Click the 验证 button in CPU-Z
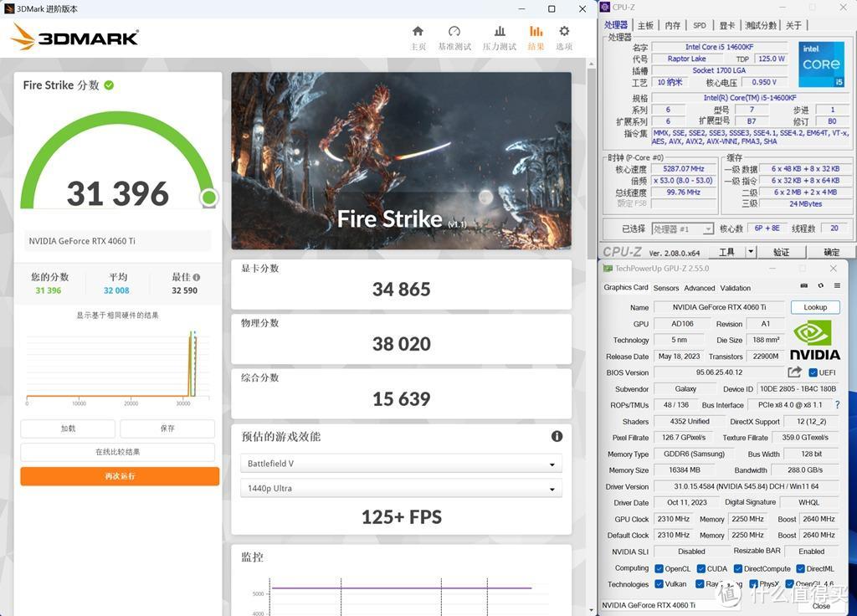This screenshot has width=857, height=616. [x=781, y=252]
